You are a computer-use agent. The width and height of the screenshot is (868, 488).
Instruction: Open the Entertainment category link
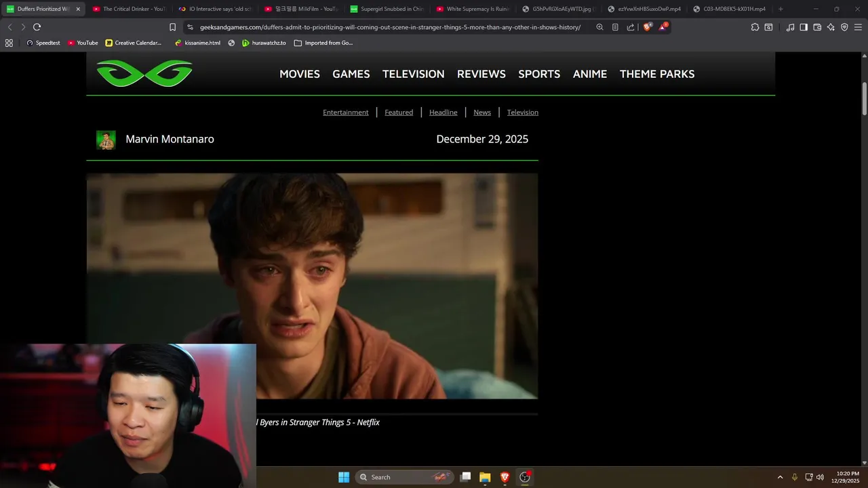click(x=346, y=113)
